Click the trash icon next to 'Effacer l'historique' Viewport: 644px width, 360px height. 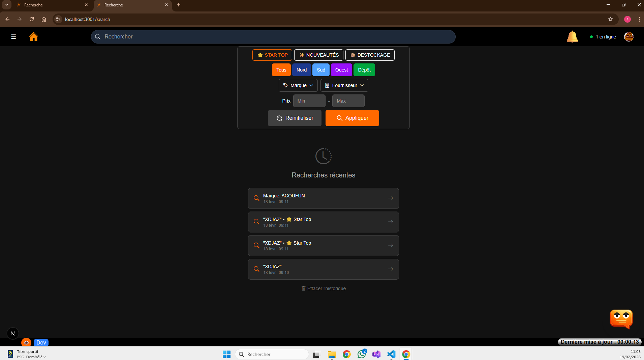pyautogui.click(x=304, y=288)
